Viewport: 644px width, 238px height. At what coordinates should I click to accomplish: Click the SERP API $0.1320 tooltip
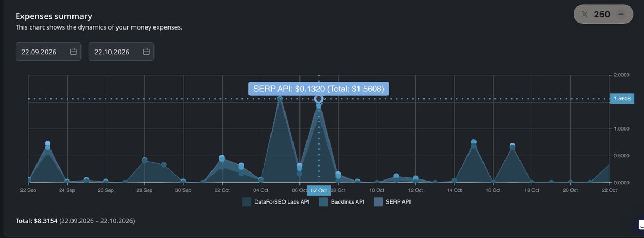point(319,89)
